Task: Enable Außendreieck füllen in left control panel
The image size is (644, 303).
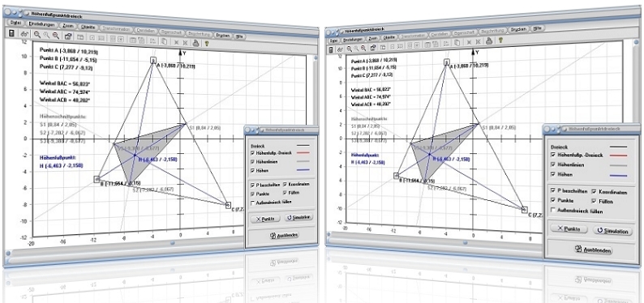Action: 252,203
